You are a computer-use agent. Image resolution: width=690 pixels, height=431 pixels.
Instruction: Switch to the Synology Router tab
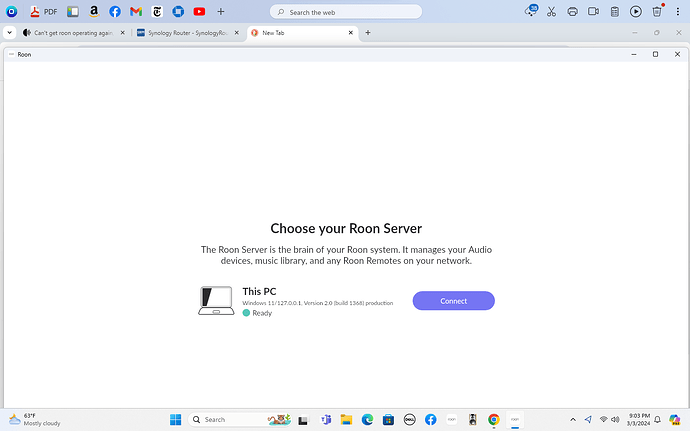187,33
